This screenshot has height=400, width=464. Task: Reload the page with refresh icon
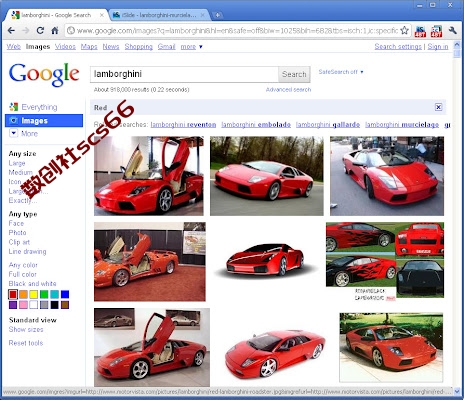(40, 31)
